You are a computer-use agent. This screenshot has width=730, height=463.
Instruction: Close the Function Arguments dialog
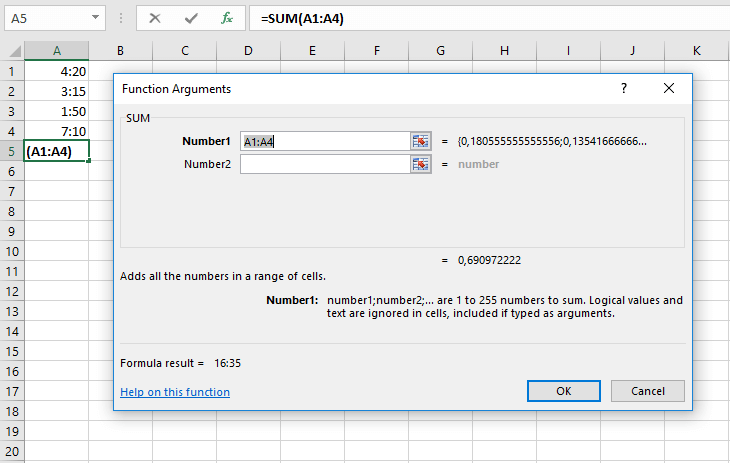point(669,88)
